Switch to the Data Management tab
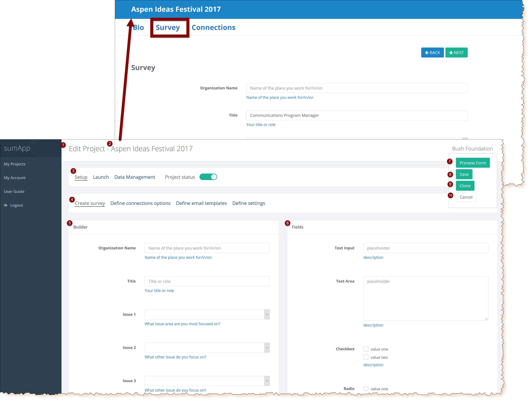Image resolution: width=532 pixels, height=403 pixels. (135, 177)
